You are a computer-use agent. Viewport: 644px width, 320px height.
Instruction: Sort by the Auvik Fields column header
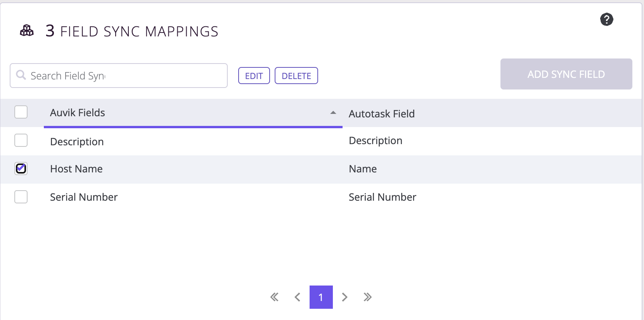193,113
